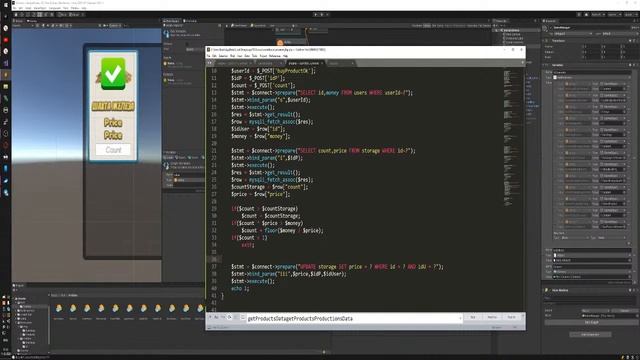Screen dimensions: 640x360
Task: Click the Unity Play button
Action: 315,14
